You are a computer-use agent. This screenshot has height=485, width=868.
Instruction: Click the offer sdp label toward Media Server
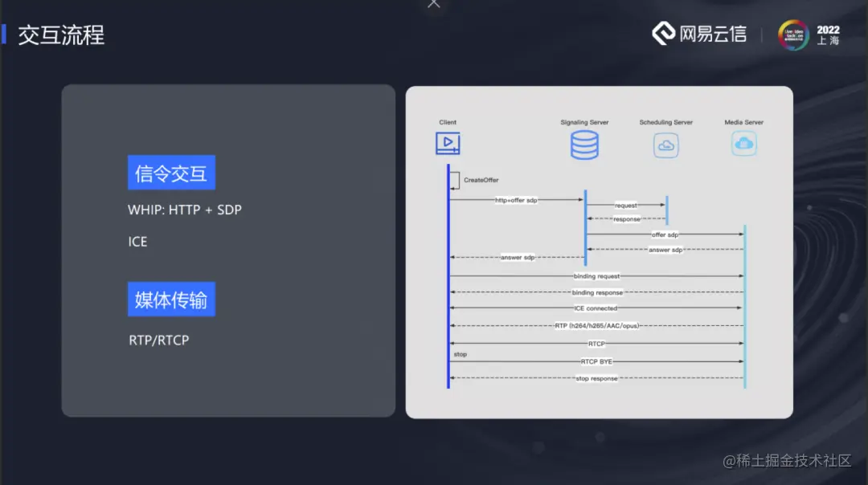coord(665,234)
